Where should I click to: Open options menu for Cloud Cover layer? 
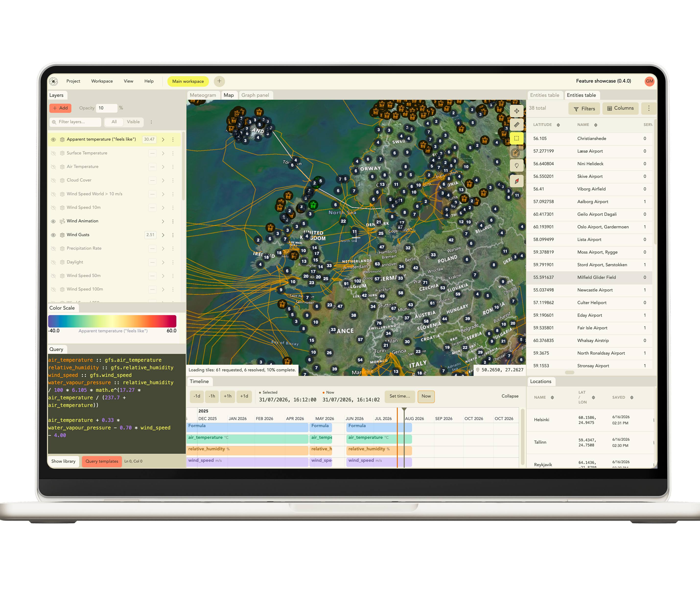pyautogui.click(x=173, y=180)
